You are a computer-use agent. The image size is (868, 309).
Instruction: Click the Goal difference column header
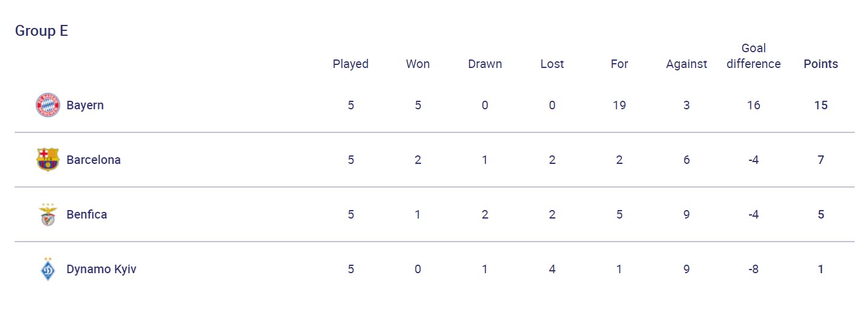[753, 56]
